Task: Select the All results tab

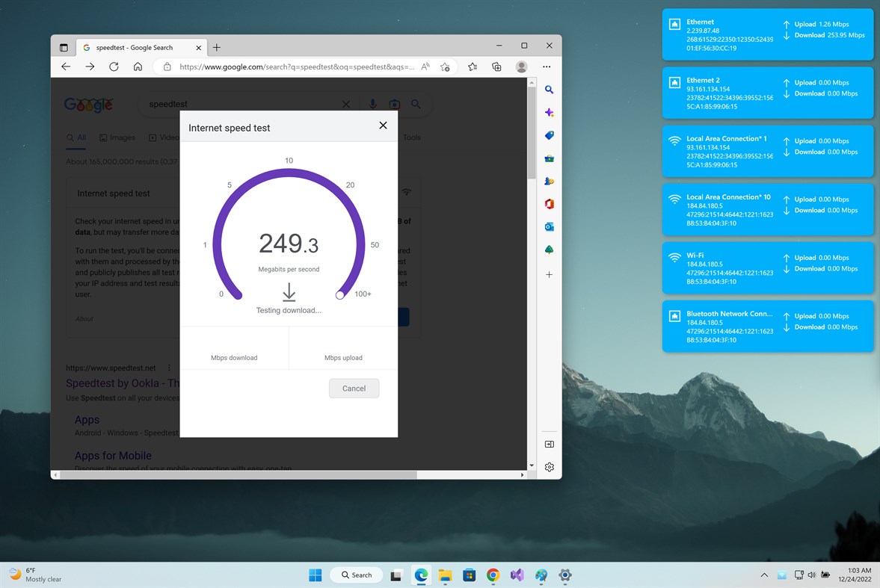Action: click(76, 137)
